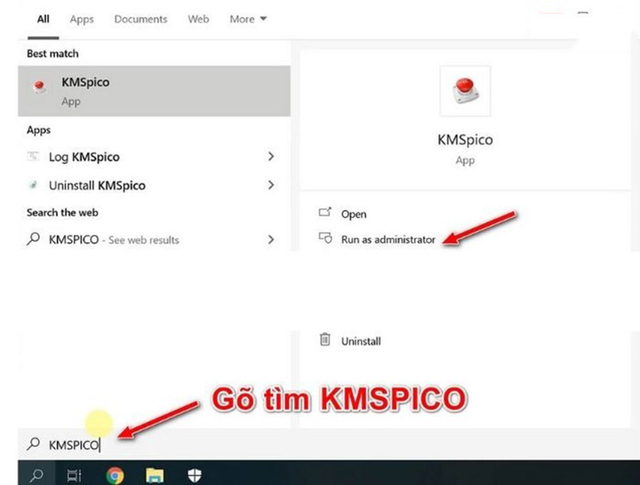Click Open in the preview pane

pos(354,214)
